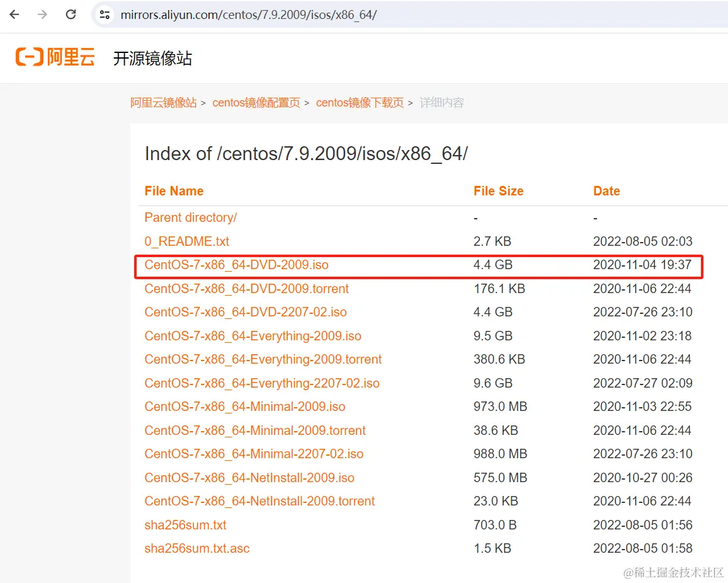Reload the page with the refresh icon
728x583 pixels.
click(x=71, y=14)
